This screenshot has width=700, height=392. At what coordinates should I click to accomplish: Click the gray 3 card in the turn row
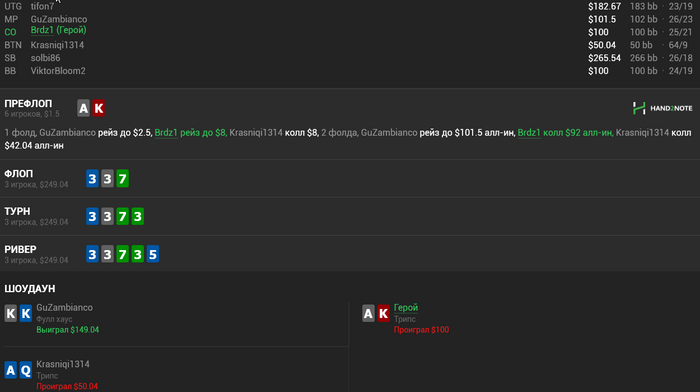[107, 217]
